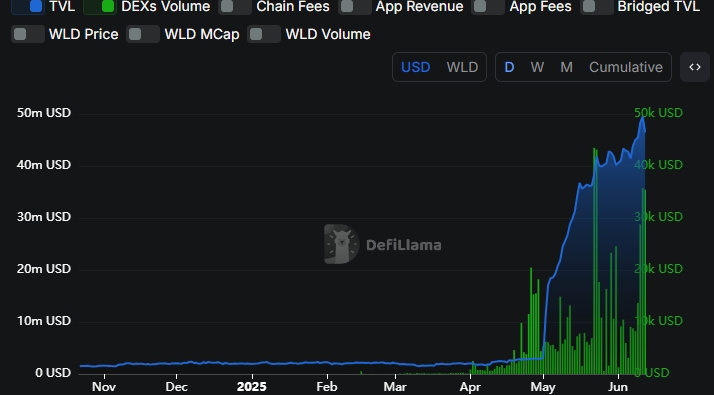
Task: Switch to monthly M interval
Action: [x=566, y=67]
